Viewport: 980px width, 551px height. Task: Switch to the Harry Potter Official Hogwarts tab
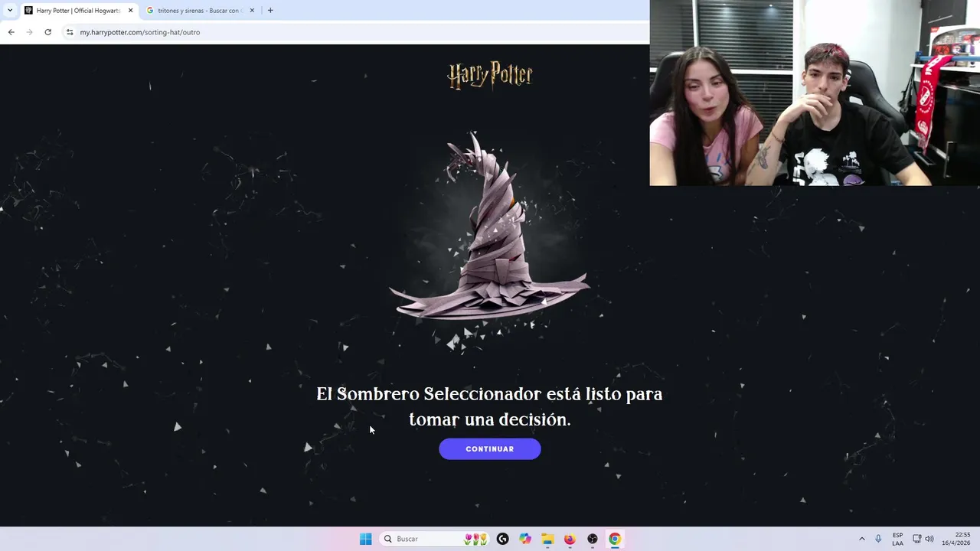pyautogui.click(x=77, y=11)
